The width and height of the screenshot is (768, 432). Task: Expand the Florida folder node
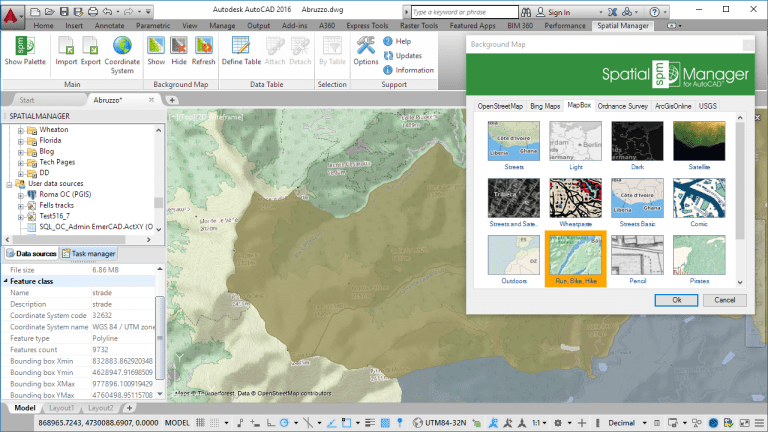tap(21, 141)
